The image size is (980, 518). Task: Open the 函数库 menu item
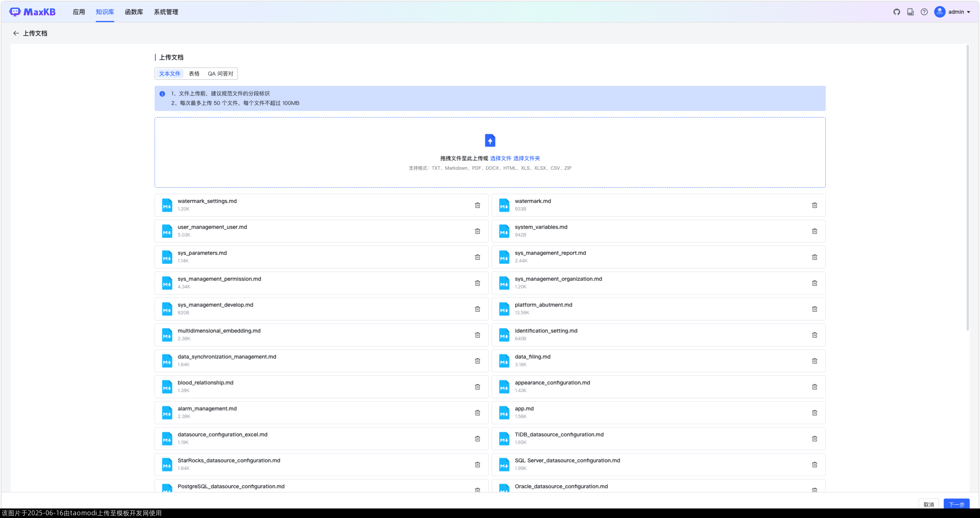[134, 12]
